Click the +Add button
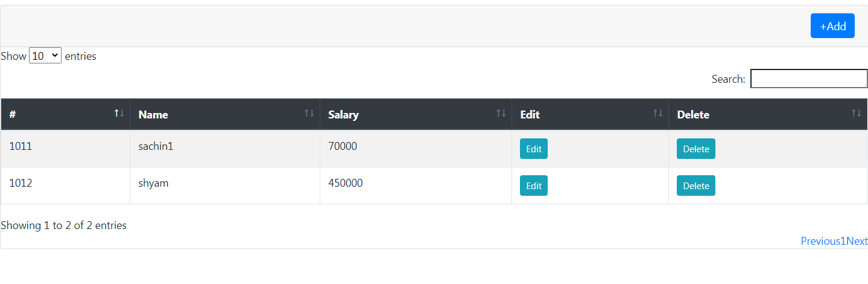 [x=832, y=26]
